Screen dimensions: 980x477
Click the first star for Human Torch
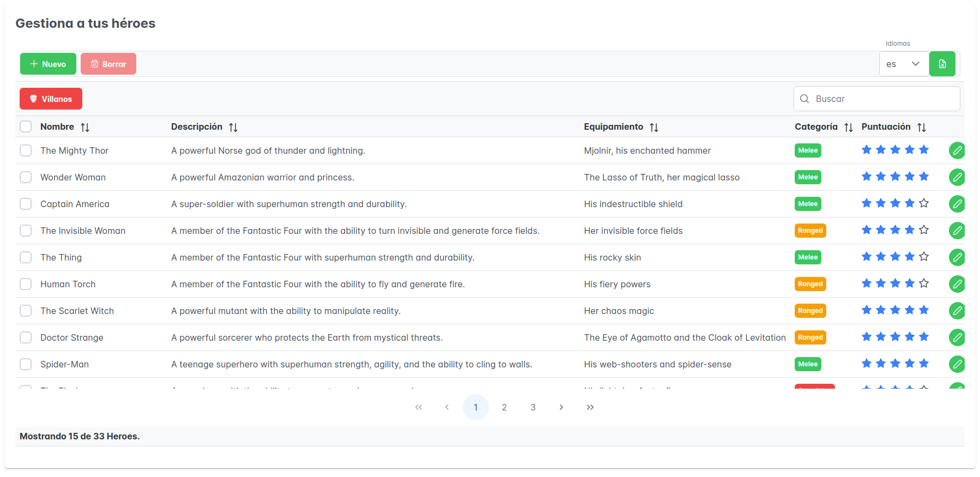tap(867, 283)
